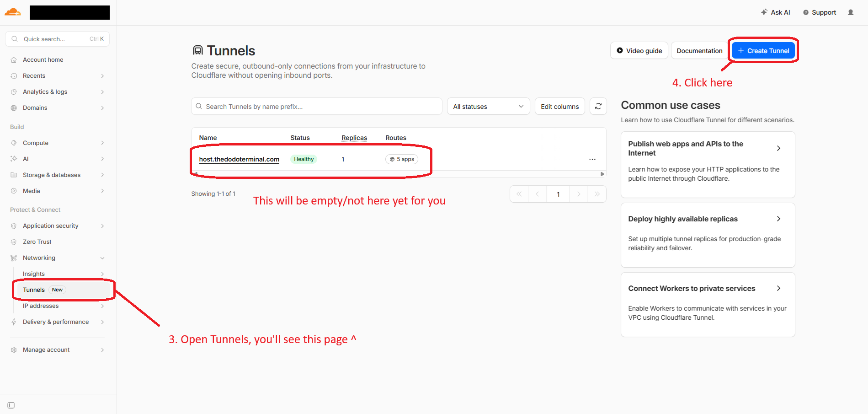Screen dimensions: 868x414
Task: Open the Documentation button
Action: tap(699, 50)
